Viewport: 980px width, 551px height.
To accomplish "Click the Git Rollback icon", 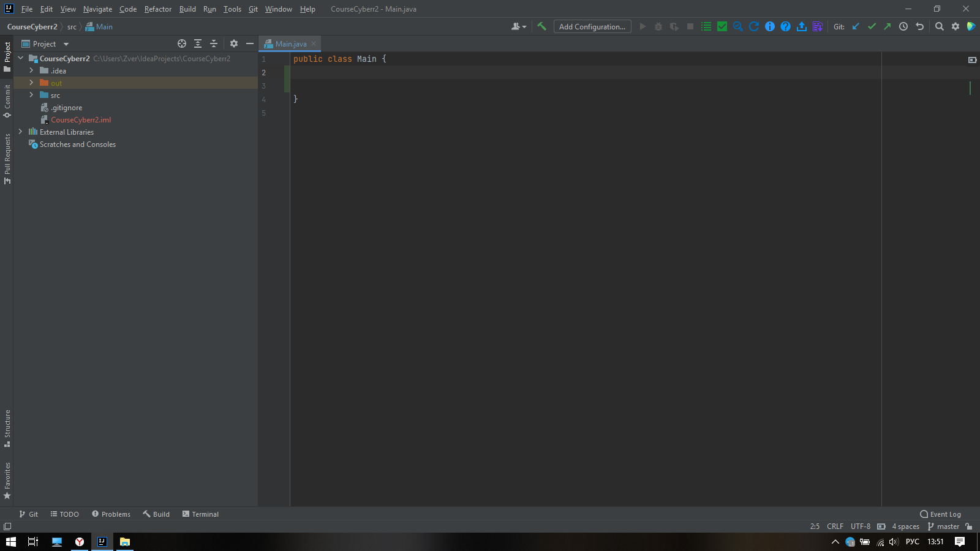I will point(919,26).
